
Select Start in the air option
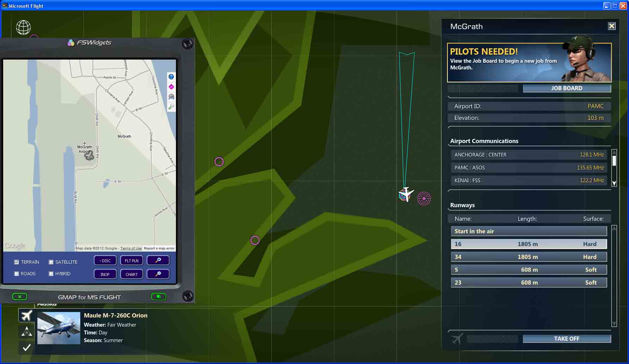point(529,231)
